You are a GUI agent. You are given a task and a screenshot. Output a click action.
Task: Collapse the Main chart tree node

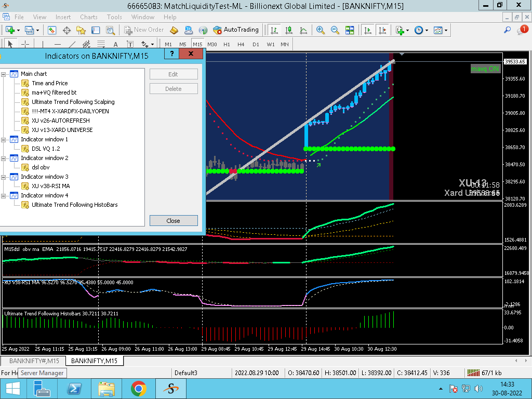pyautogui.click(x=3, y=74)
